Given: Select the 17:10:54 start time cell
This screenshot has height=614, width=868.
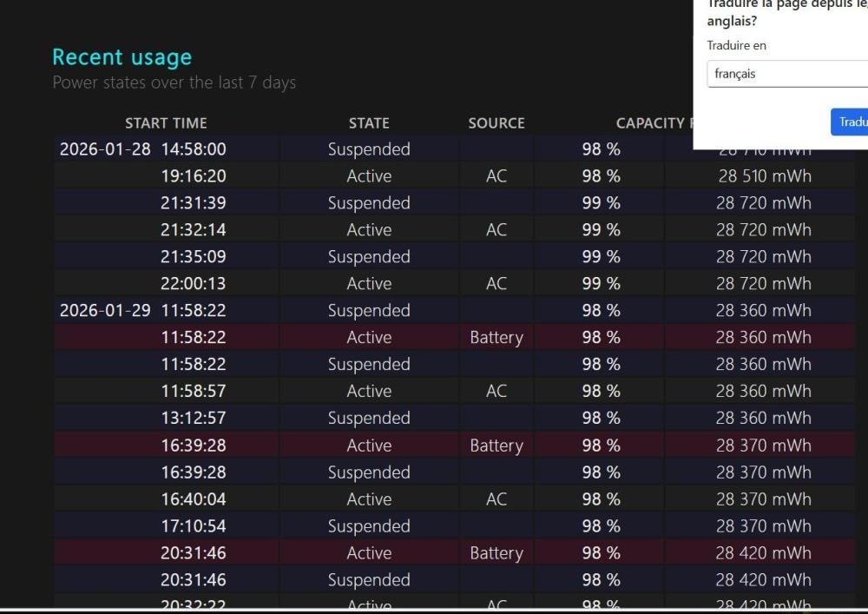Looking at the screenshot, I should [x=193, y=526].
